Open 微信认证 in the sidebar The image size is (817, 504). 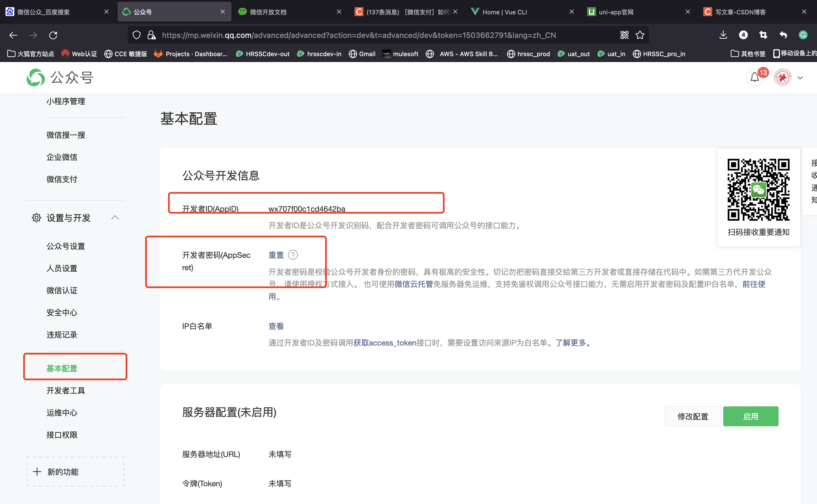pos(62,290)
